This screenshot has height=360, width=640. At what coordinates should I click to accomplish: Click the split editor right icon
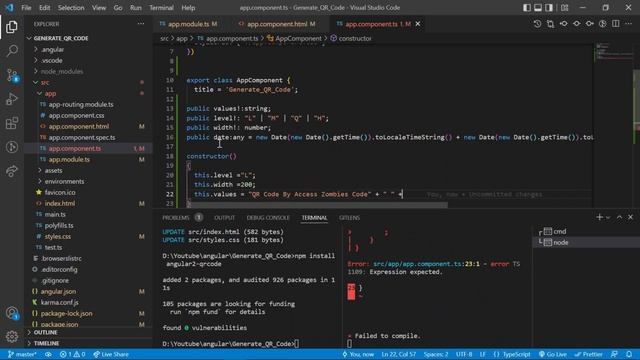[616, 24]
